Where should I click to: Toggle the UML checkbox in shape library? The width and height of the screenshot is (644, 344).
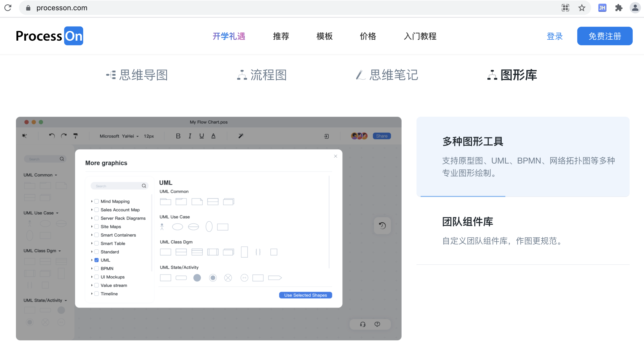point(96,260)
